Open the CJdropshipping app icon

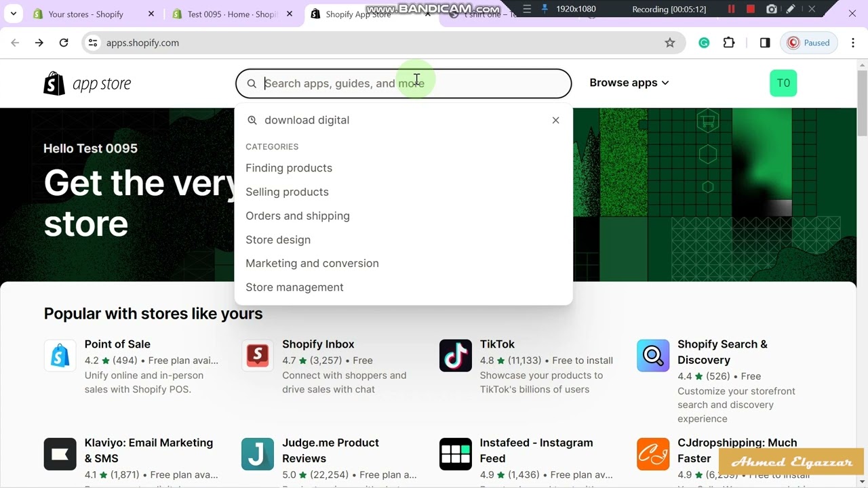coord(653,454)
